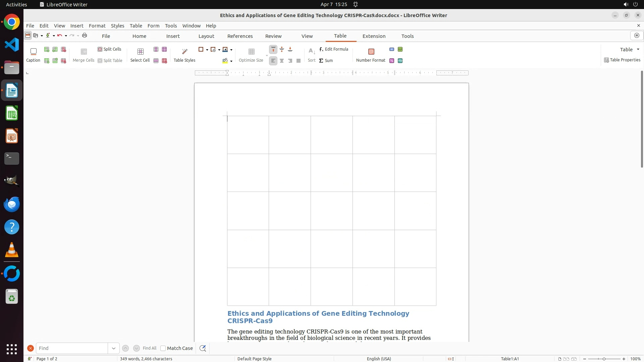644x362 pixels.
Task: Click the Caption icon
Action: [33, 52]
